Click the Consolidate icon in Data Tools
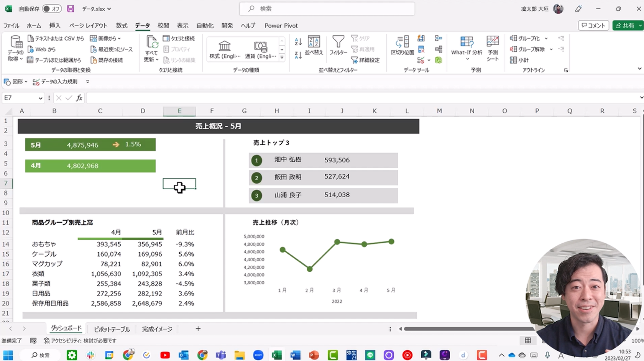The width and height of the screenshot is (644, 361). [439, 38]
